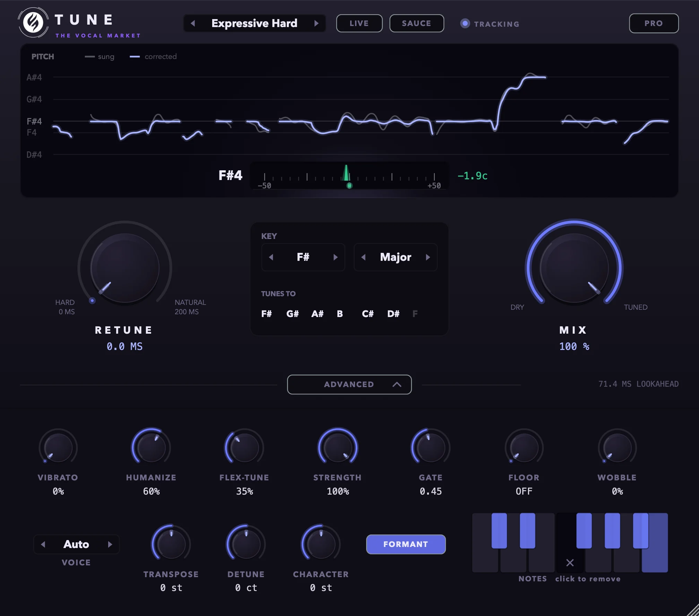Click the mix value "100 %"

point(574,346)
